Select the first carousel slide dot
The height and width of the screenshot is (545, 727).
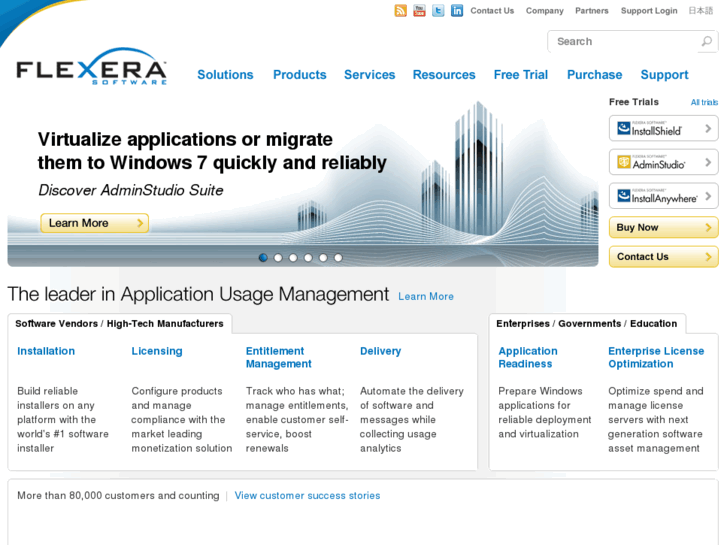click(263, 258)
